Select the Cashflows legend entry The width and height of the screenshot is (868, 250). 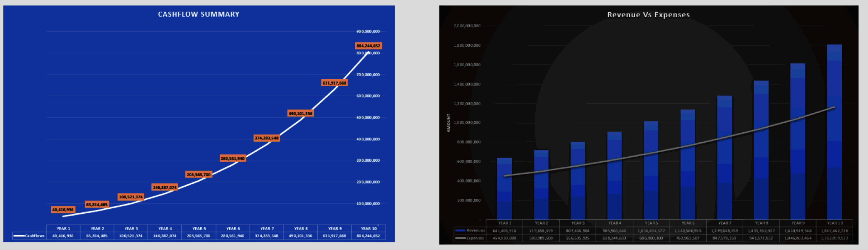29,236
